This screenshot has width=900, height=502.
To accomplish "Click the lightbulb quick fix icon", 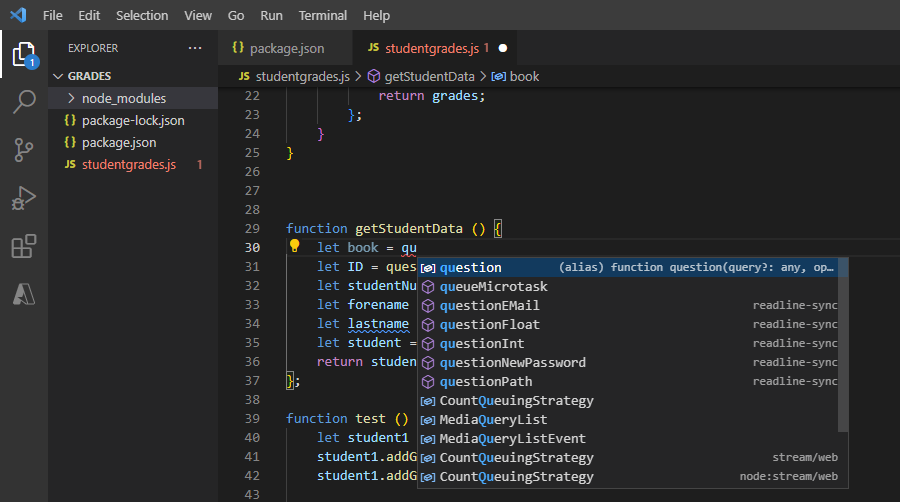I will (295, 247).
